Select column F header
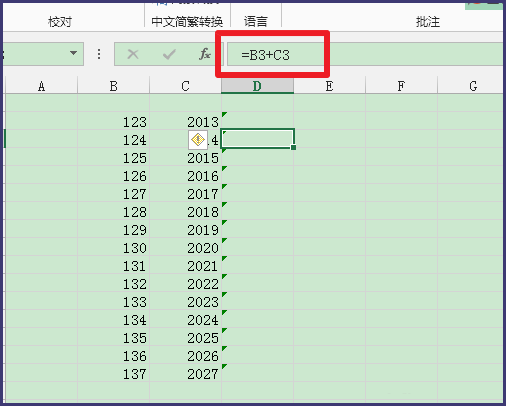This screenshot has height=406, width=506. click(401, 86)
